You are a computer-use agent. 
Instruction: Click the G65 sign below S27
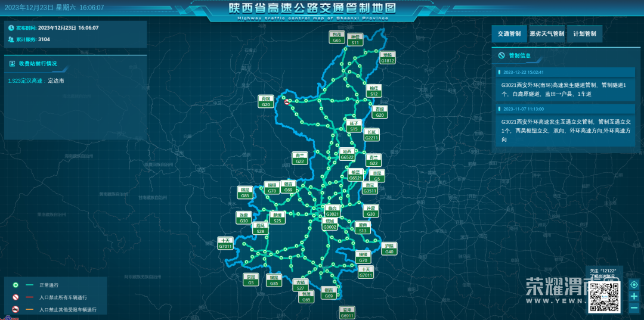tap(306, 297)
